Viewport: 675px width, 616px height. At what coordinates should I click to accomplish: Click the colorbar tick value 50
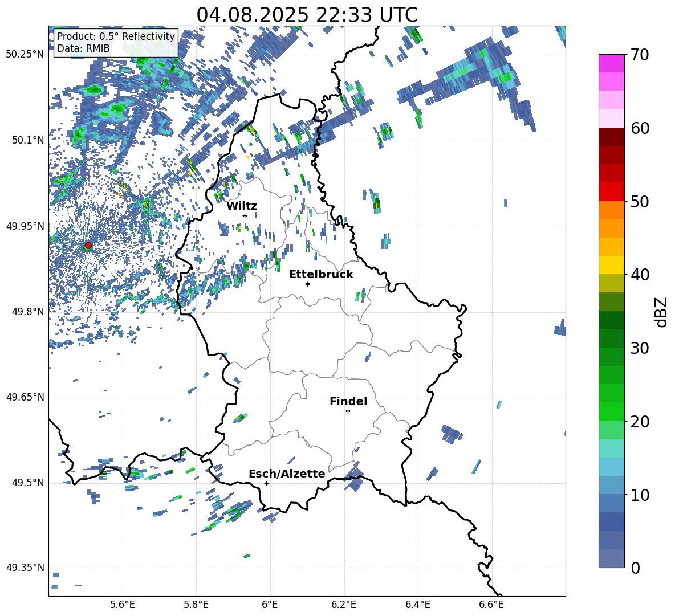pos(640,201)
